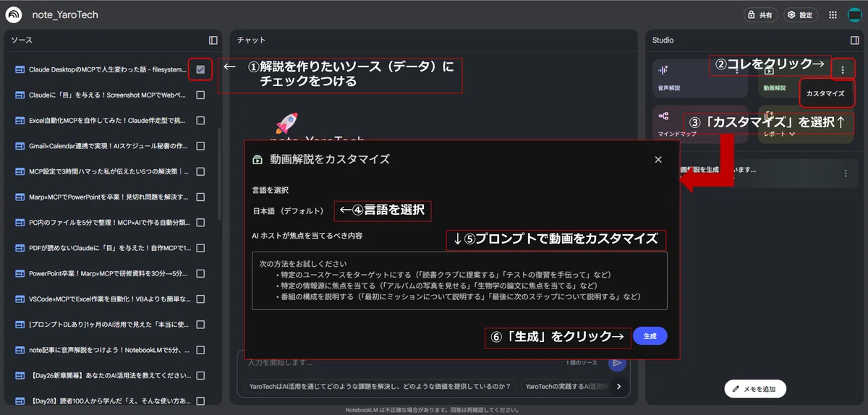Screen dimensions: 868x415
Task: Choose the YaroTechはAI活用を通じて suggested question
Action: point(380,386)
